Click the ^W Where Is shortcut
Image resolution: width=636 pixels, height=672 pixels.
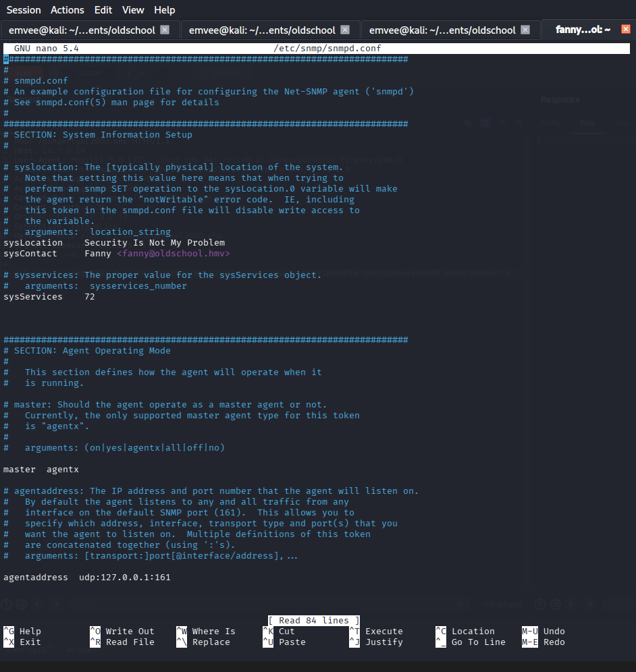pos(206,632)
